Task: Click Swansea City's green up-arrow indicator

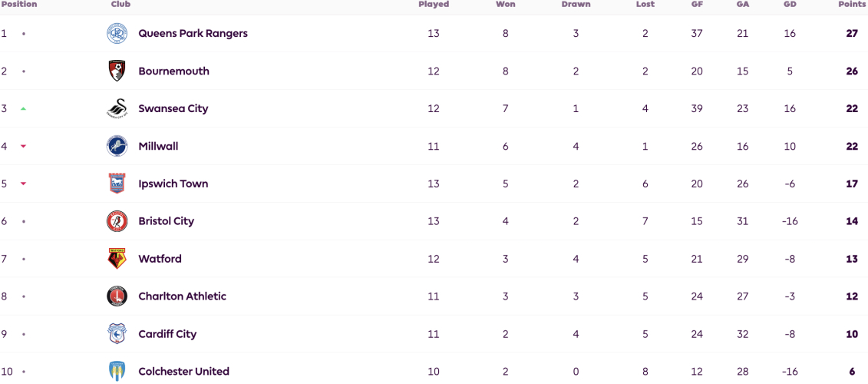Action: pos(23,108)
